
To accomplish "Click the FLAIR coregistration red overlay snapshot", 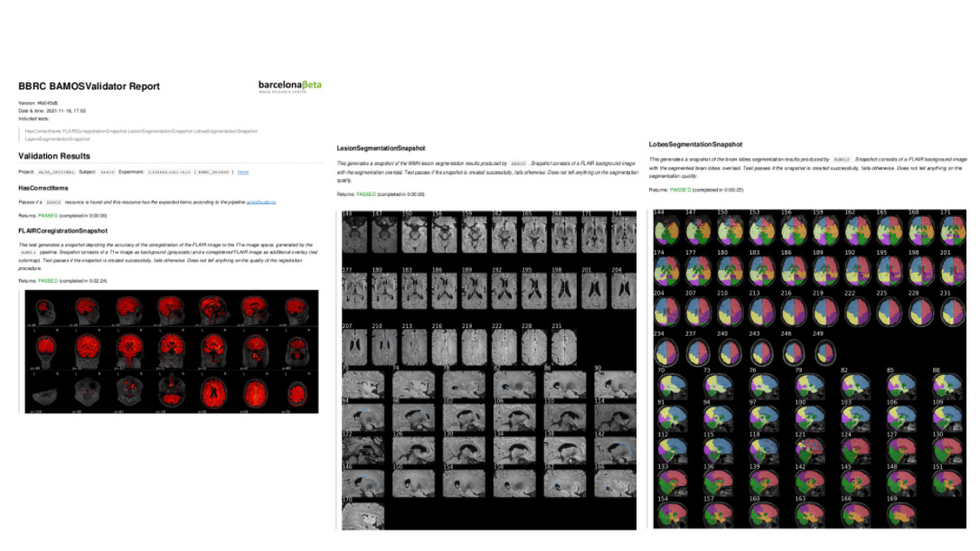I will (172, 352).
